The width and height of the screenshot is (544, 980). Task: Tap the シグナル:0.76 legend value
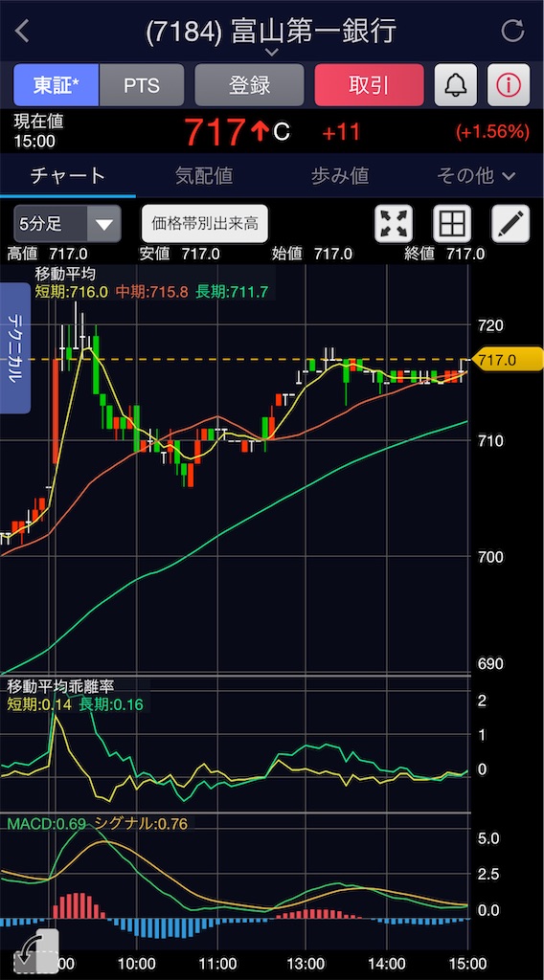pos(141,824)
